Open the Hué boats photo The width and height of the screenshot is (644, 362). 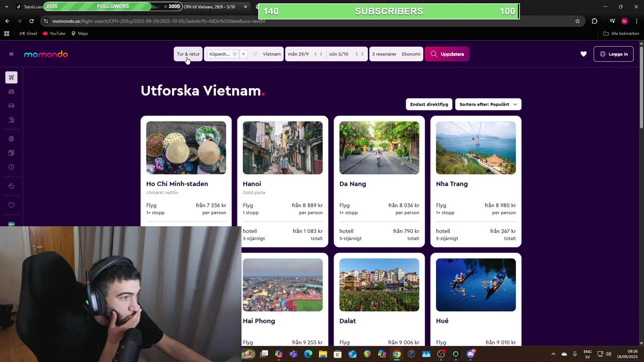point(476,285)
